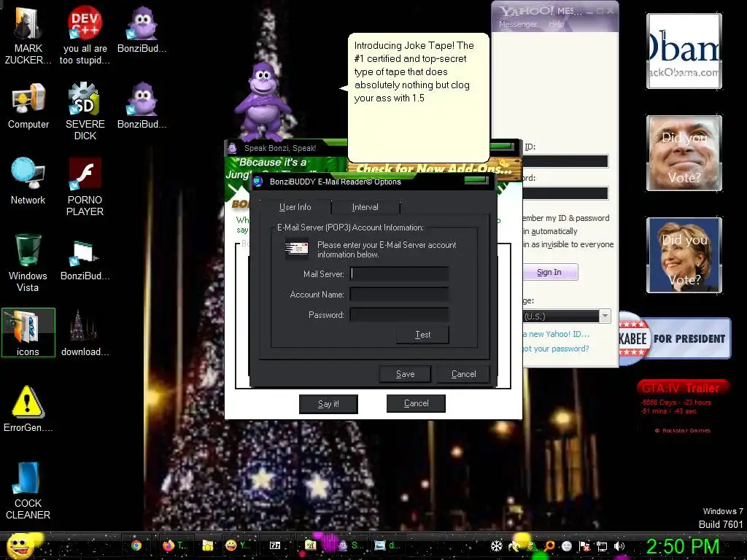Viewport: 747px width, 560px height.
Task: Click the FOR PRESIDENT banner gadget
Action: tap(675, 338)
